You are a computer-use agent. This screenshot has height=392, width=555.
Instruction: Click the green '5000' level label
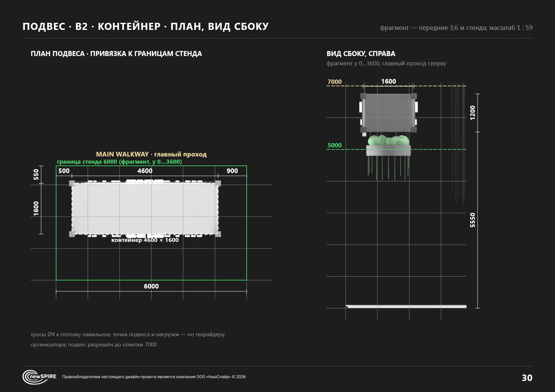335,145
